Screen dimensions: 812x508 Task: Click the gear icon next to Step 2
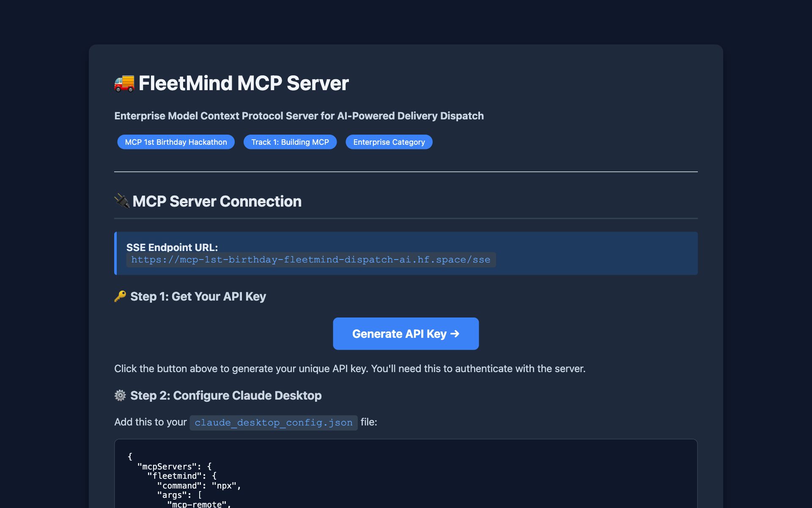[120, 395]
